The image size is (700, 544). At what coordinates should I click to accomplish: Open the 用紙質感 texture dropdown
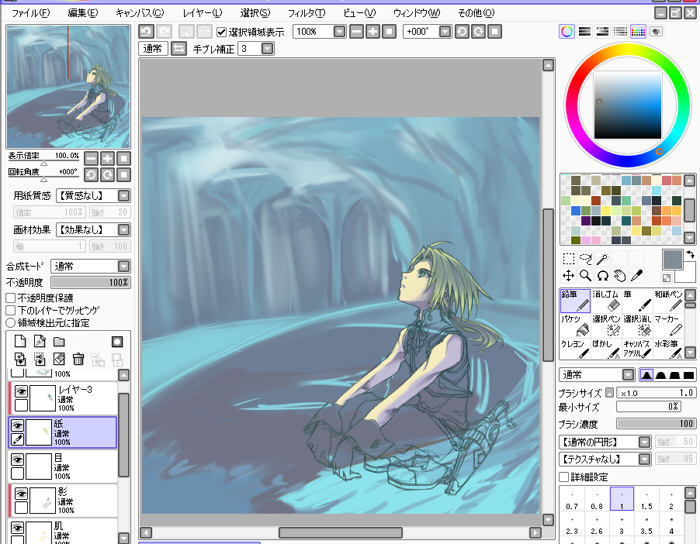(124, 195)
